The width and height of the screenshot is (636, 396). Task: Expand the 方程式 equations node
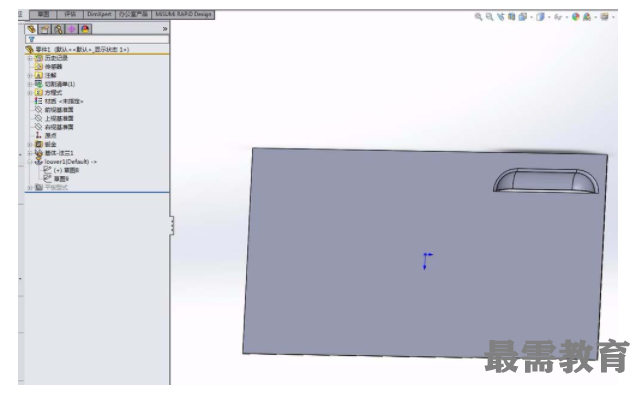tap(30, 93)
